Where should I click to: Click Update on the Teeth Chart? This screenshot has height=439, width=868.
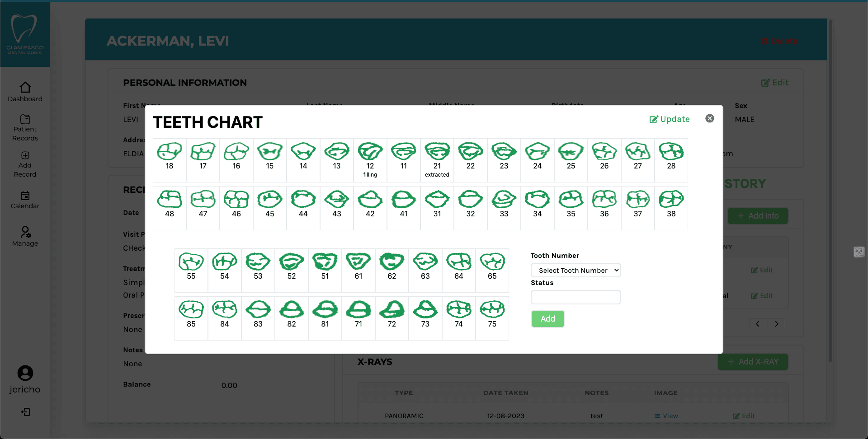coord(669,119)
